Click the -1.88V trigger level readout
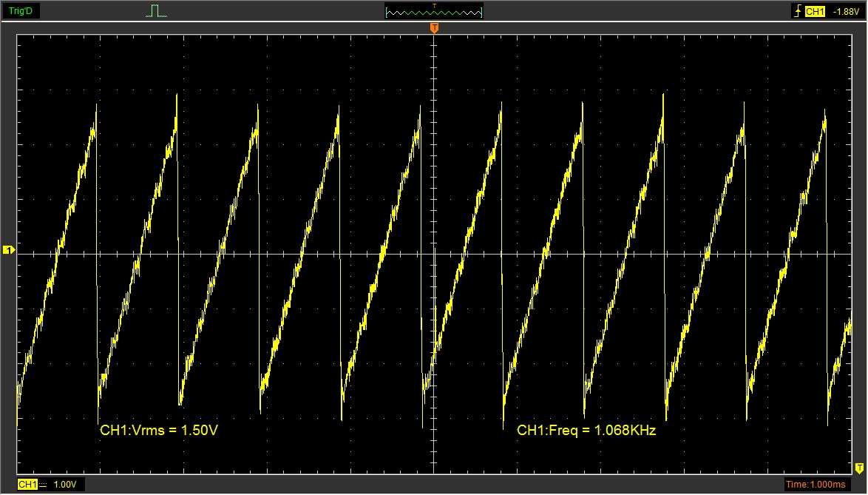This screenshot has height=495, width=868. [x=847, y=12]
